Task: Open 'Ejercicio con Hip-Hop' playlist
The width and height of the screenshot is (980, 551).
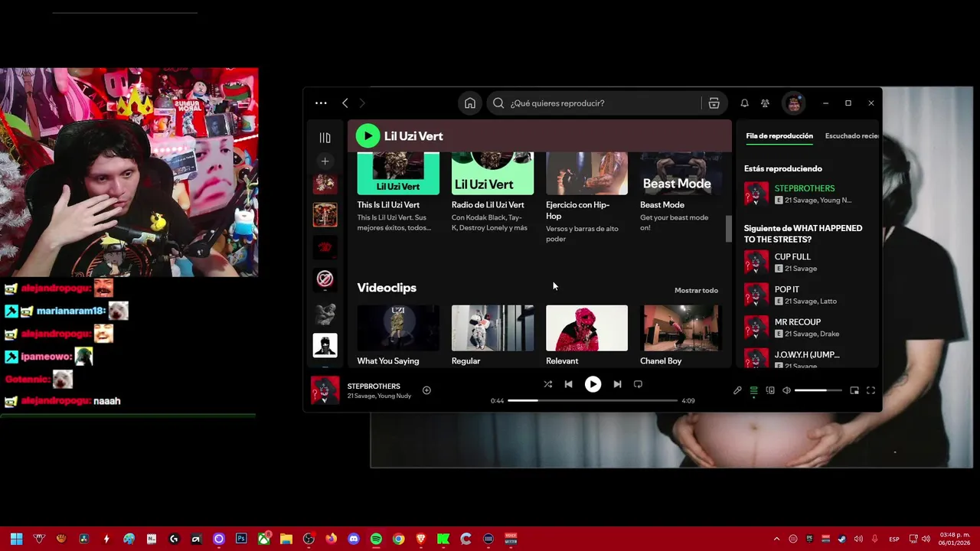Action: point(586,197)
